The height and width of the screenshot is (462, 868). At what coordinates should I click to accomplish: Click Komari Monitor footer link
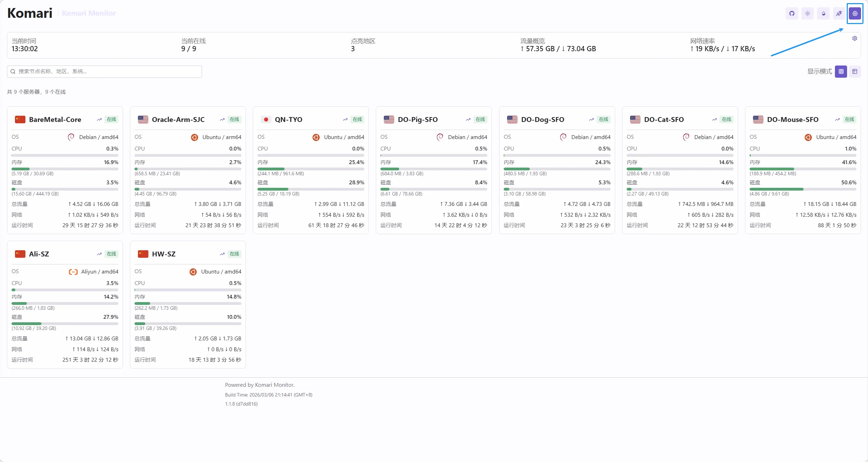[x=274, y=385]
